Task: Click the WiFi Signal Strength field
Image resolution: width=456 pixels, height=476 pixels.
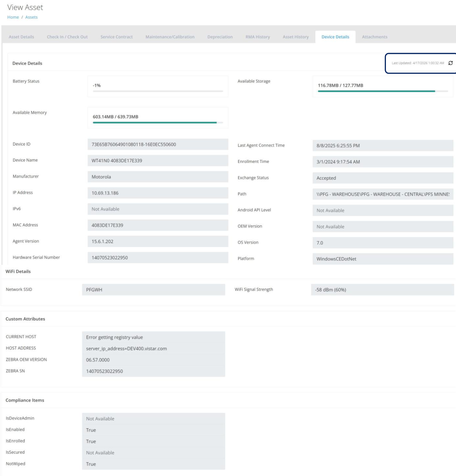Action: 383,289
